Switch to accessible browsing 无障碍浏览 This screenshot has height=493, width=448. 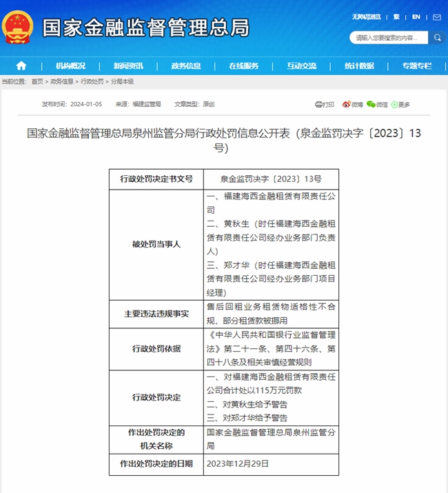point(366,17)
